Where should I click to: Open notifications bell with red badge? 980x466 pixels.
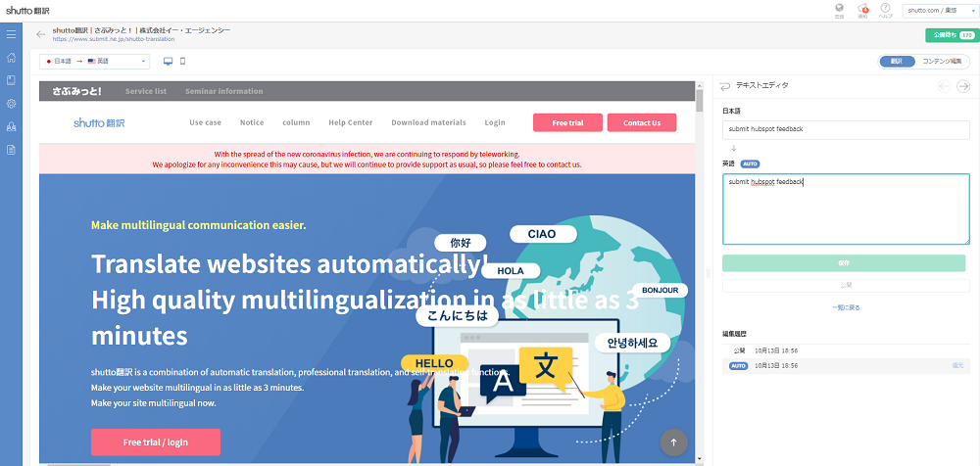[x=862, y=9]
